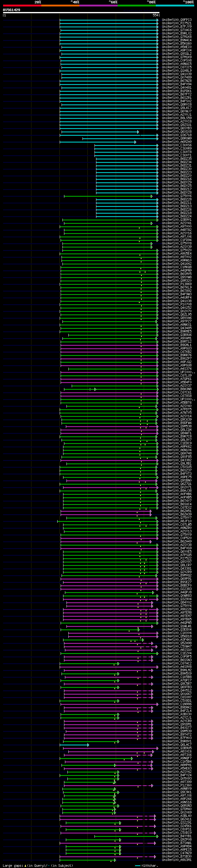
Task: Click label UniRef100_B6TFT2
Action: pos(177,94)
